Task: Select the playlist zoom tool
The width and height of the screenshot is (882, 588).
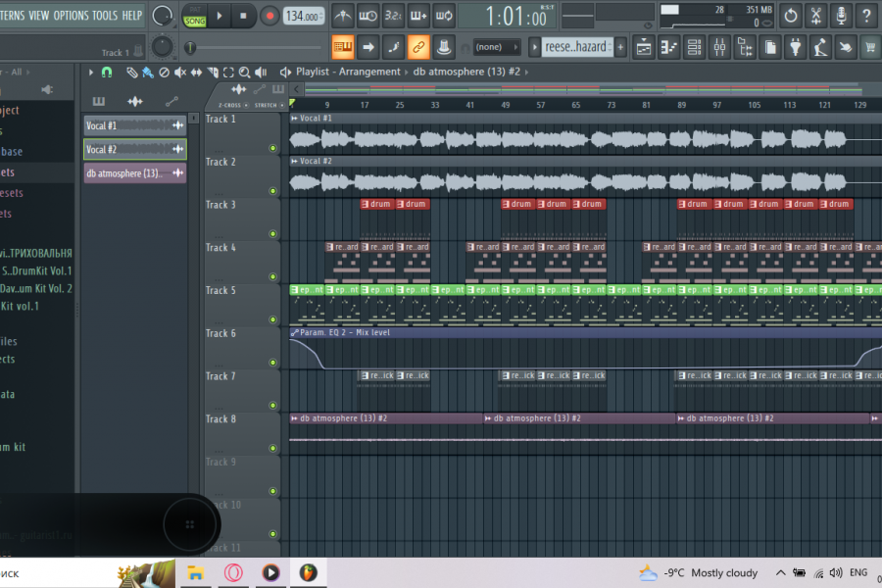Action: tap(244, 72)
